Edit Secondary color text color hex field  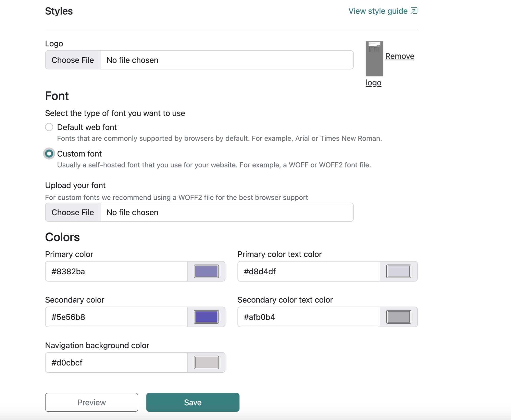(309, 317)
